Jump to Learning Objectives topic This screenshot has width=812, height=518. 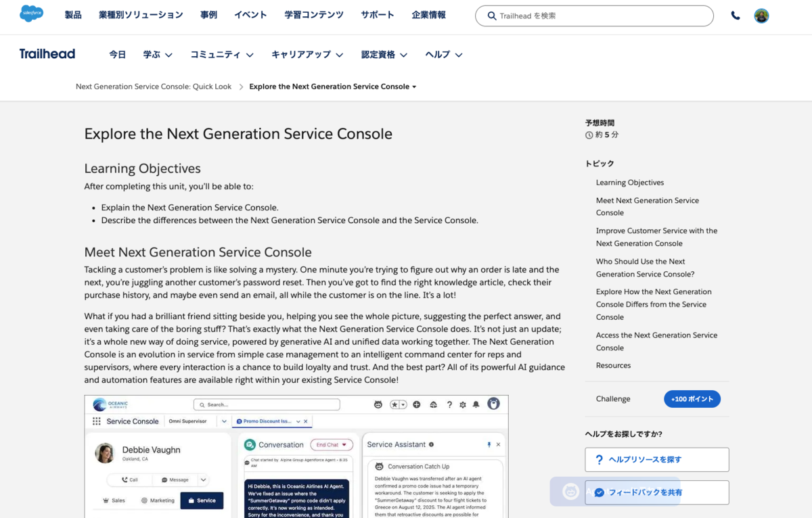coord(630,183)
